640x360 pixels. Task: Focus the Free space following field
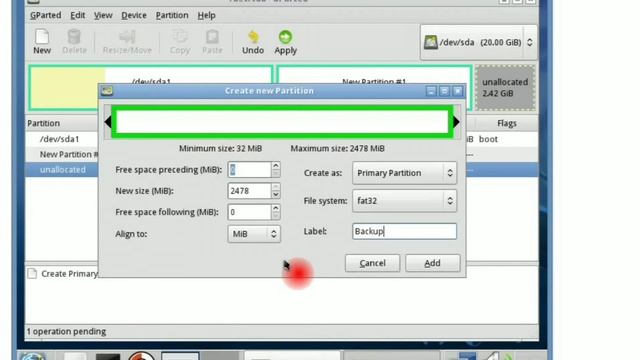pyautogui.click(x=249, y=212)
